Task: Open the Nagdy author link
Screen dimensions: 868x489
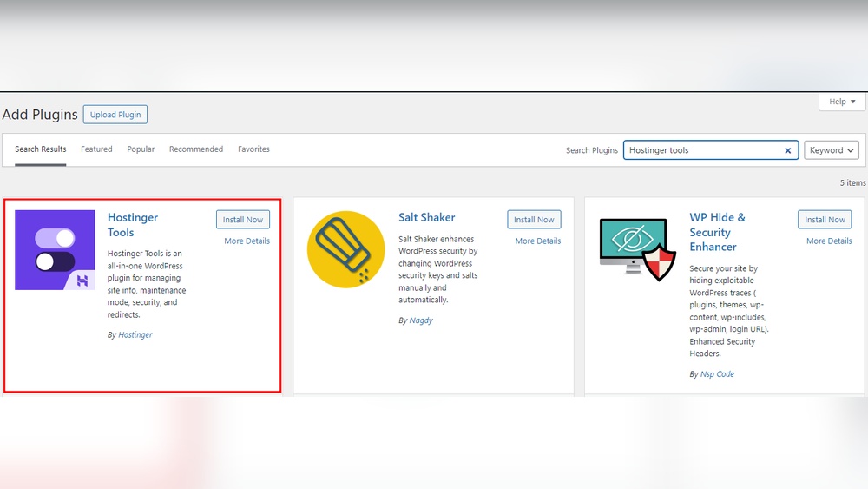Action: pos(421,320)
